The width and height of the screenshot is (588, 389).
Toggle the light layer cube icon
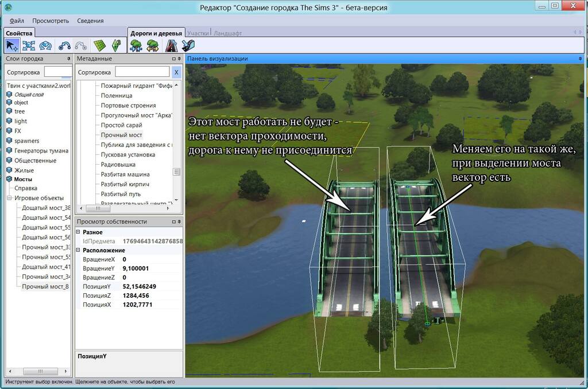(x=9, y=121)
